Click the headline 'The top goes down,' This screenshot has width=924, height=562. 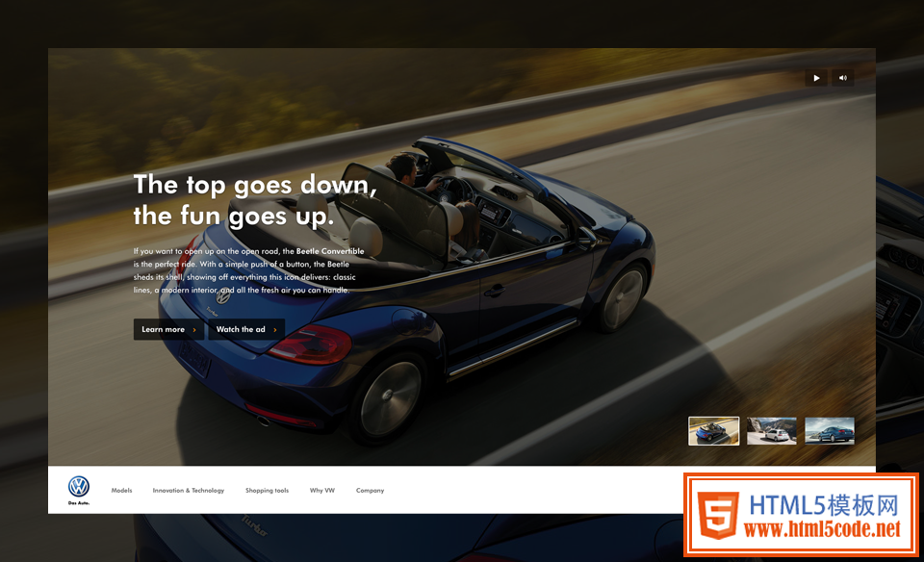click(255, 185)
